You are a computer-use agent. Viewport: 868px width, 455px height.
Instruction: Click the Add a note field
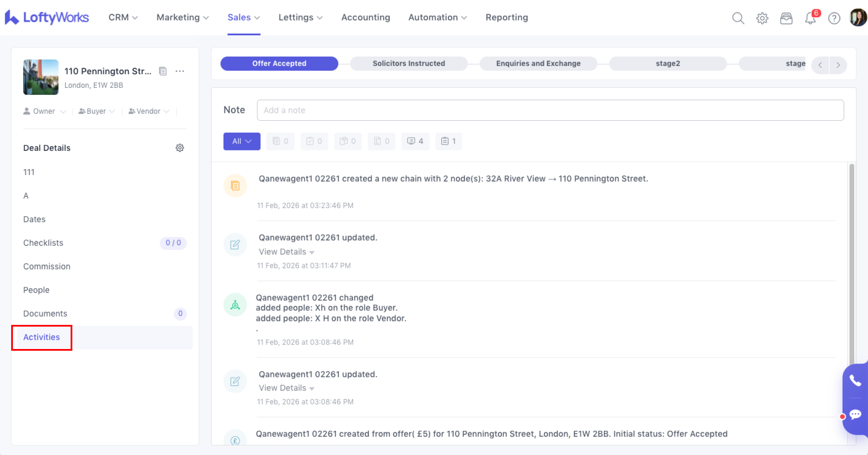(x=550, y=110)
